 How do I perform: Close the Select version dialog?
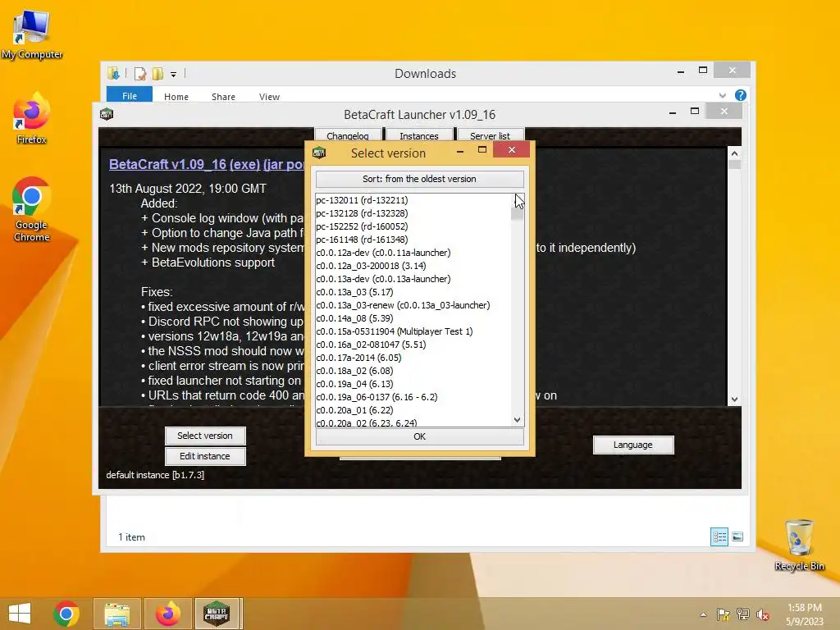pyautogui.click(x=512, y=150)
